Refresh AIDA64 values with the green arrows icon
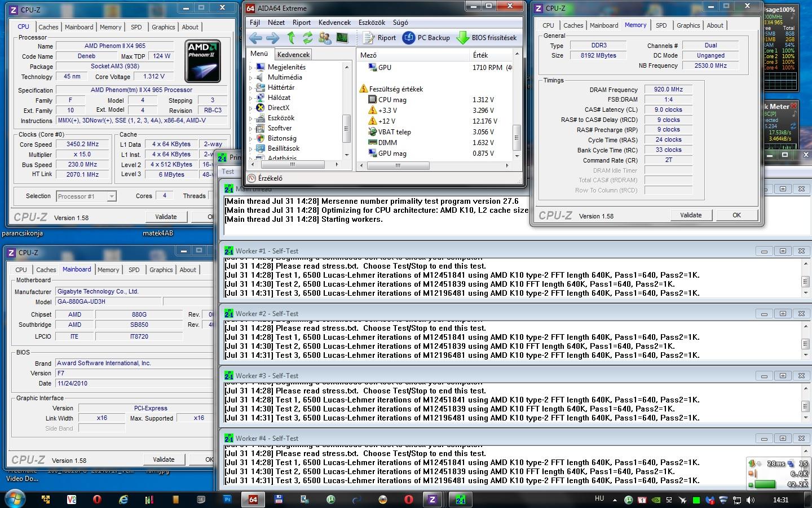812x508 pixels. coord(307,38)
